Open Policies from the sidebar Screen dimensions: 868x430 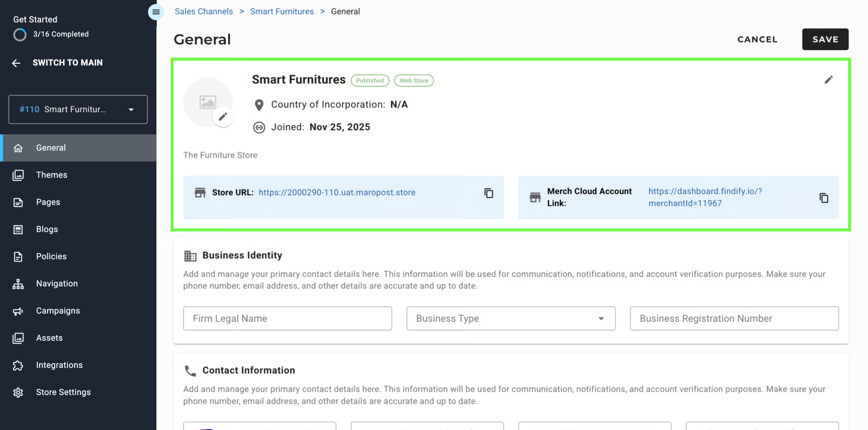(x=78, y=257)
